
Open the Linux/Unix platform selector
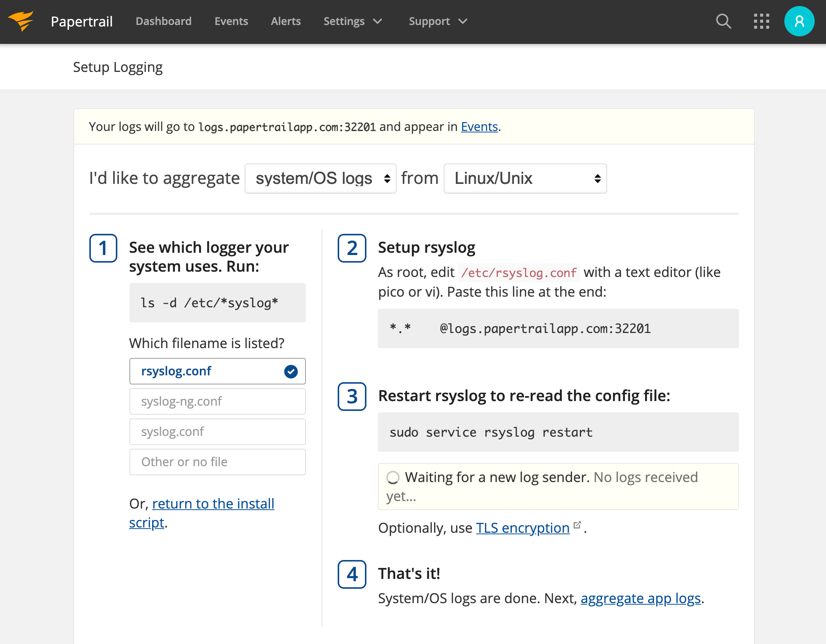click(525, 178)
